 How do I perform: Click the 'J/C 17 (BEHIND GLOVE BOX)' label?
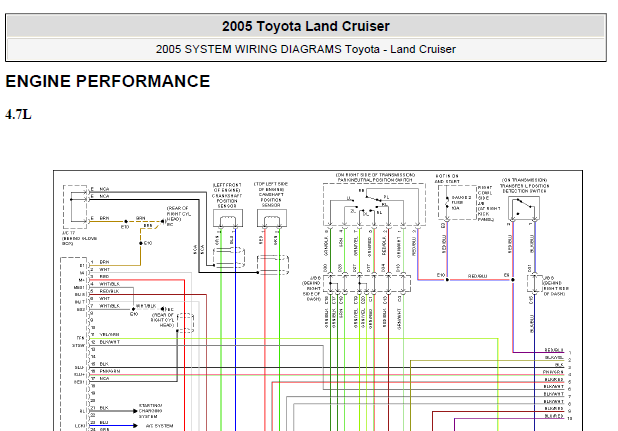79,238
